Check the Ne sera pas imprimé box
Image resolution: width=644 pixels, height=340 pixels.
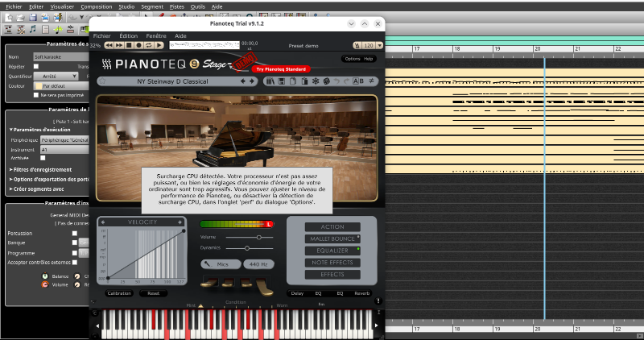pyautogui.click(x=36, y=95)
